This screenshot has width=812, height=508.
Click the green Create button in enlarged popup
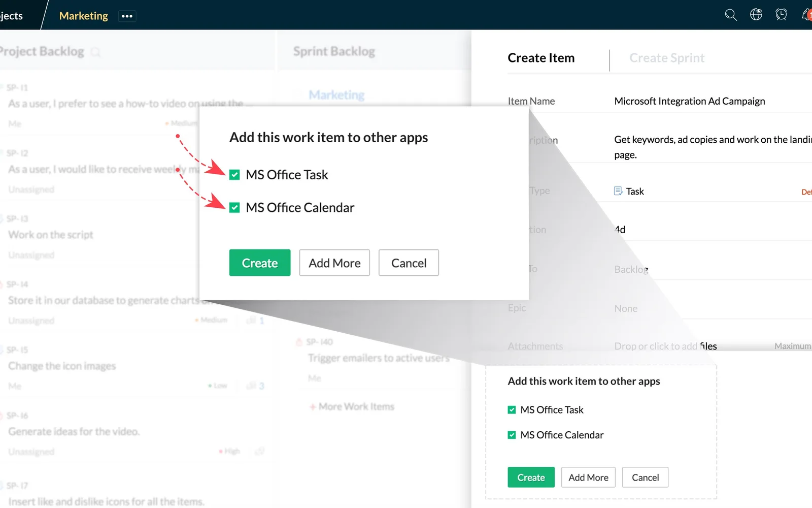point(260,263)
